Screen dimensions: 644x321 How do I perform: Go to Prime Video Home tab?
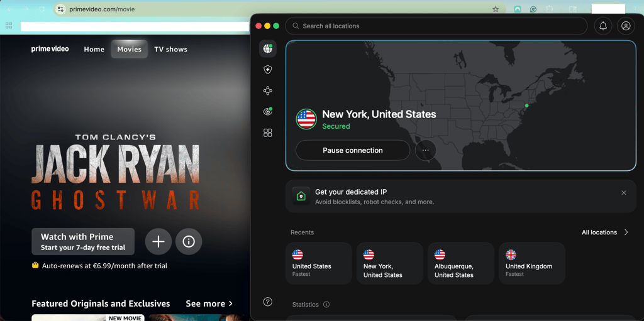tap(94, 49)
